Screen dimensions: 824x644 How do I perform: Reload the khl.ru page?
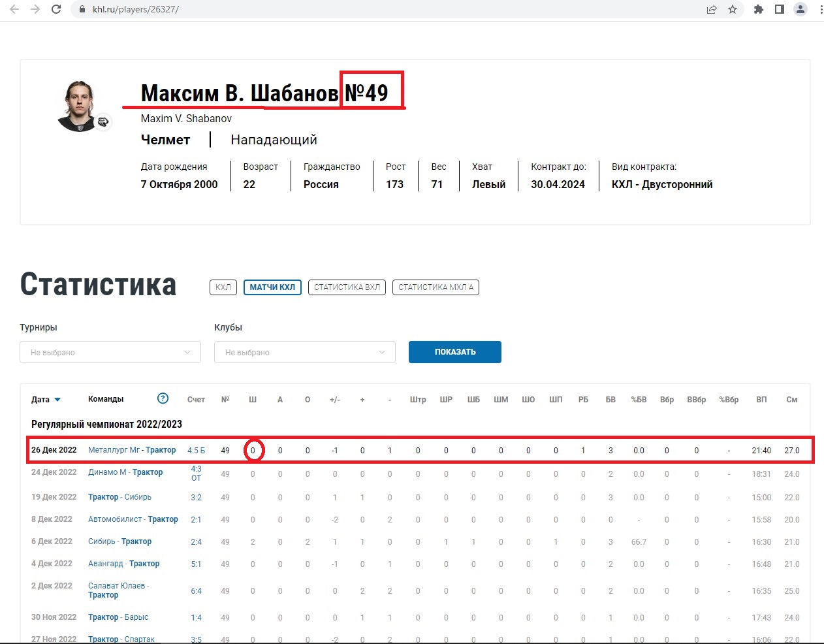tap(56, 9)
